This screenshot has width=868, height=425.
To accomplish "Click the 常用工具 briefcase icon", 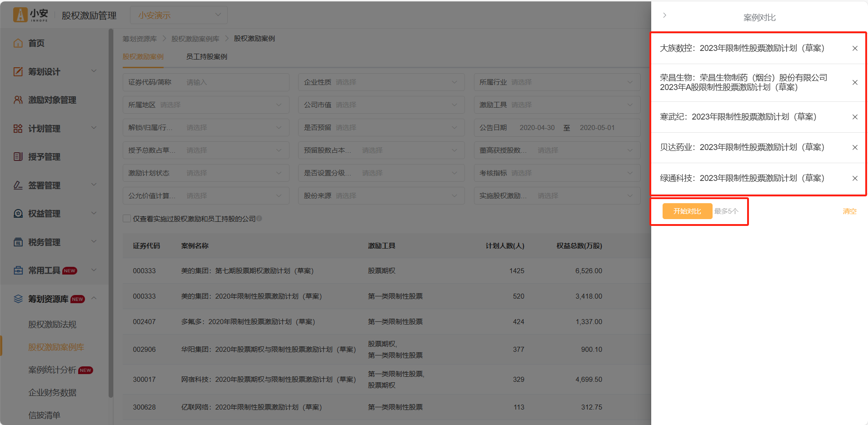I will click(18, 270).
